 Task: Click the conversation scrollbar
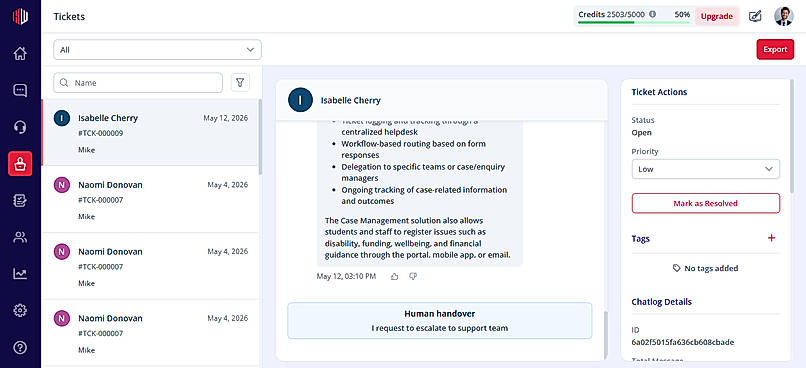(x=605, y=334)
